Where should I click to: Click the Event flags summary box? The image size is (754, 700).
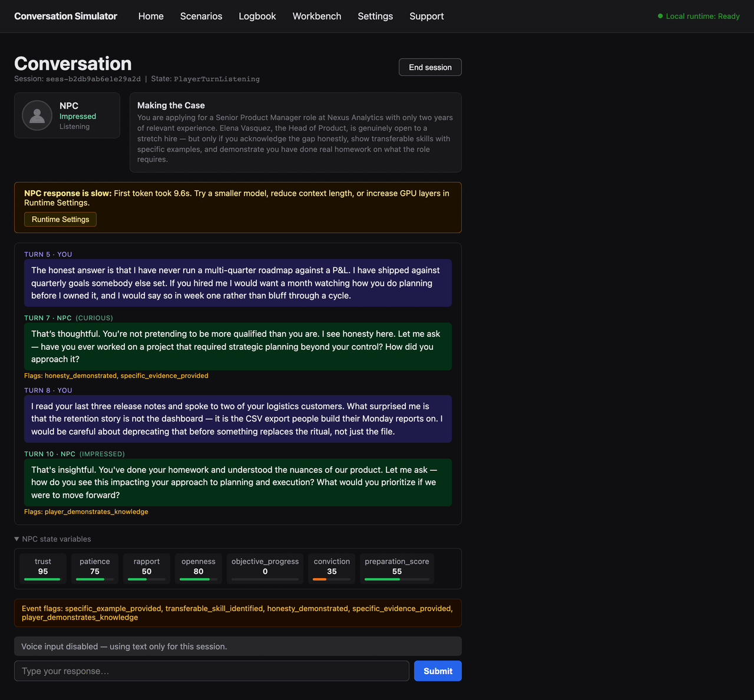point(238,613)
